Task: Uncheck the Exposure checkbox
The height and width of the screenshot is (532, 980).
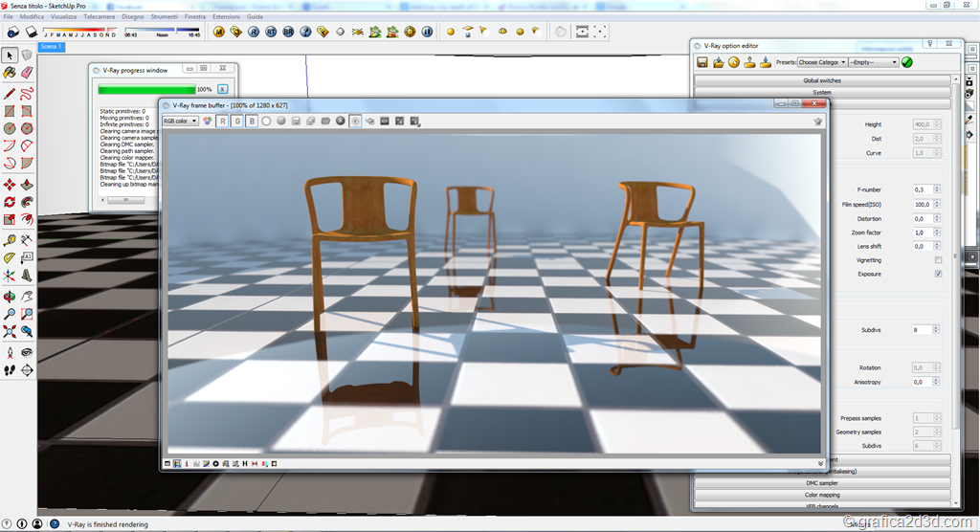Action: (x=938, y=274)
